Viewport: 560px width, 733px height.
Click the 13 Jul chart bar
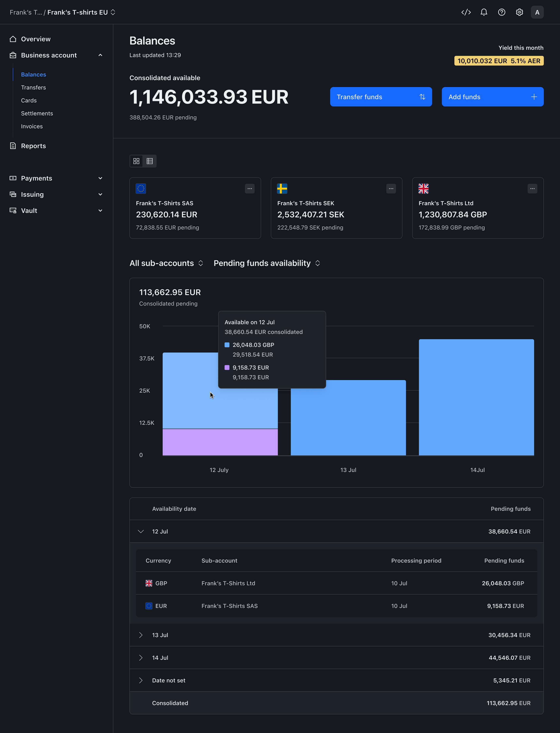(x=348, y=417)
